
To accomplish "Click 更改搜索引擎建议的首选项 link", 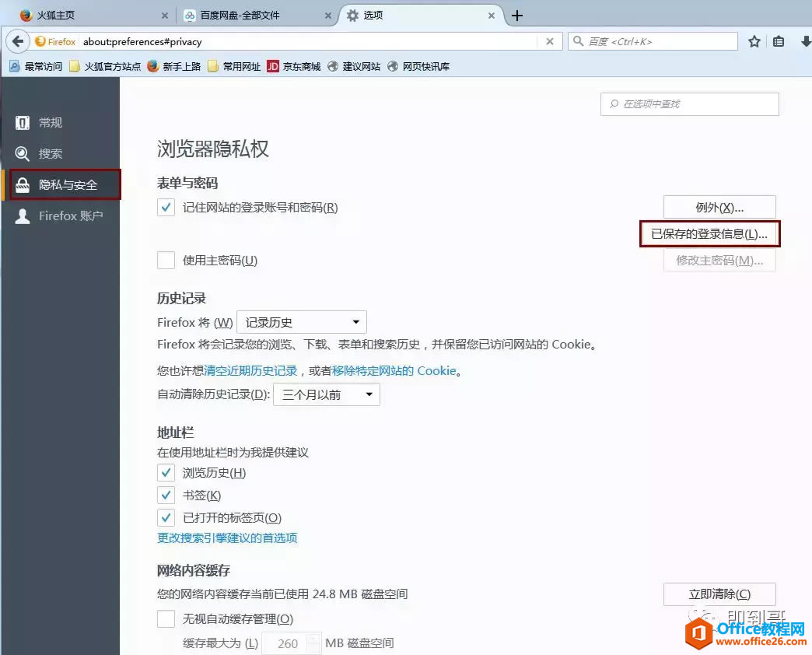I will [227, 538].
